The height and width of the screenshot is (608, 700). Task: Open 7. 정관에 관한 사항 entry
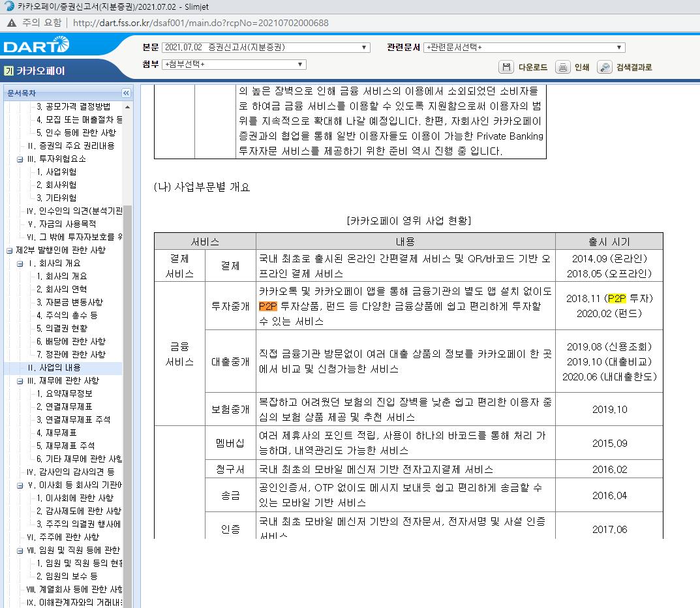click(x=71, y=354)
